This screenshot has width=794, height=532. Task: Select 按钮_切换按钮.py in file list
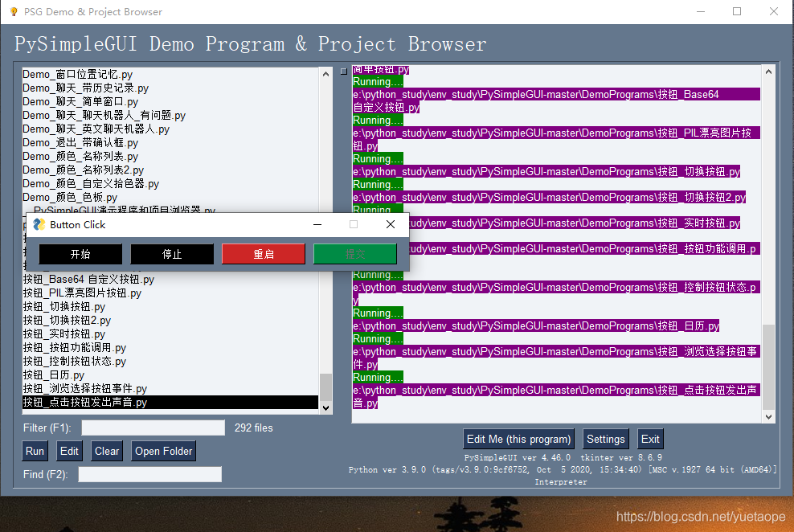coord(170,307)
